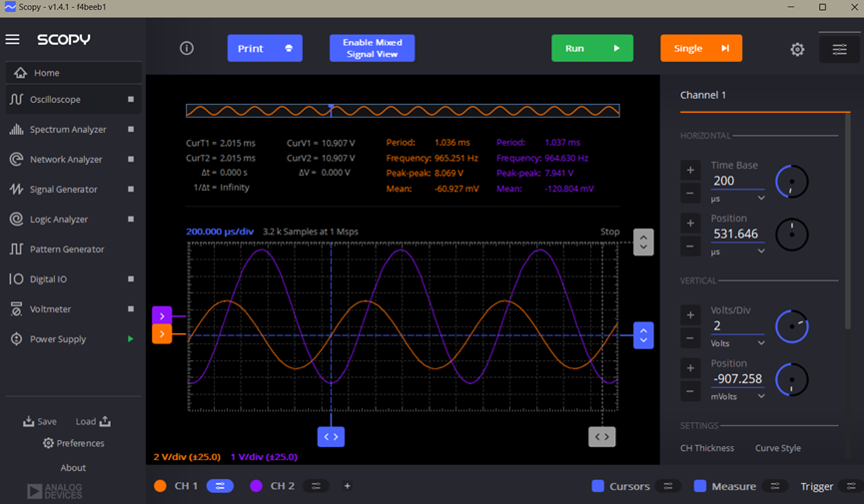Click the Voltmeter icon
Image resolution: width=864 pixels, height=504 pixels.
click(x=16, y=309)
